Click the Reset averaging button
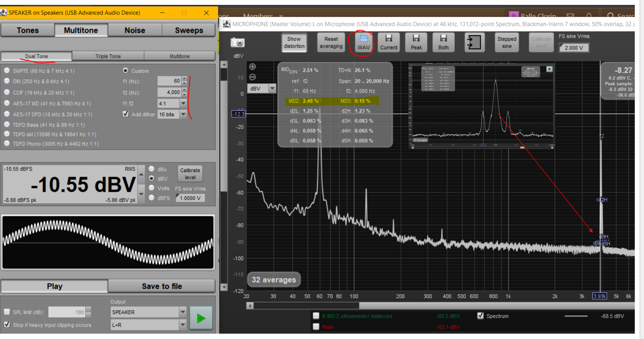The height and width of the screenshot is (339, 644). click(x=331, y=42)
